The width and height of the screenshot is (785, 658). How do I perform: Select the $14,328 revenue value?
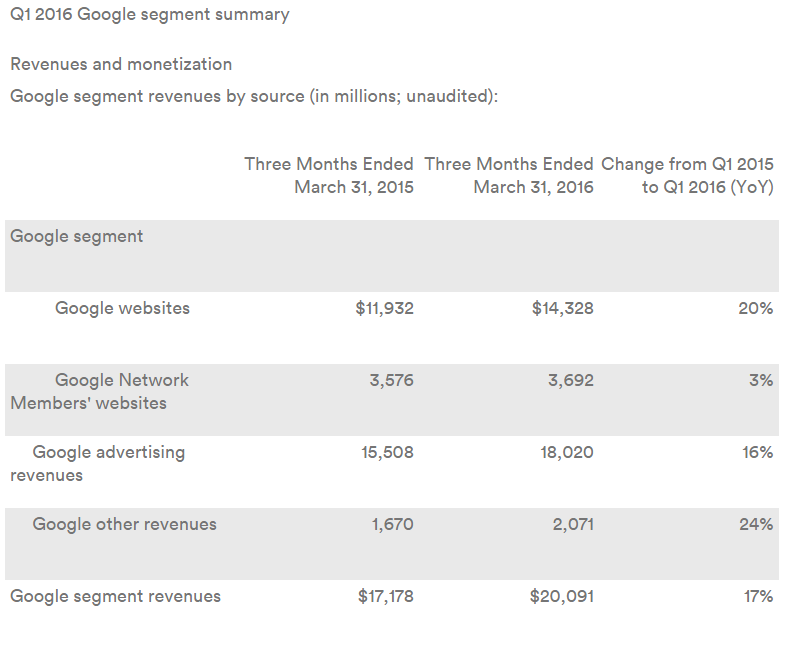(562, 308)
